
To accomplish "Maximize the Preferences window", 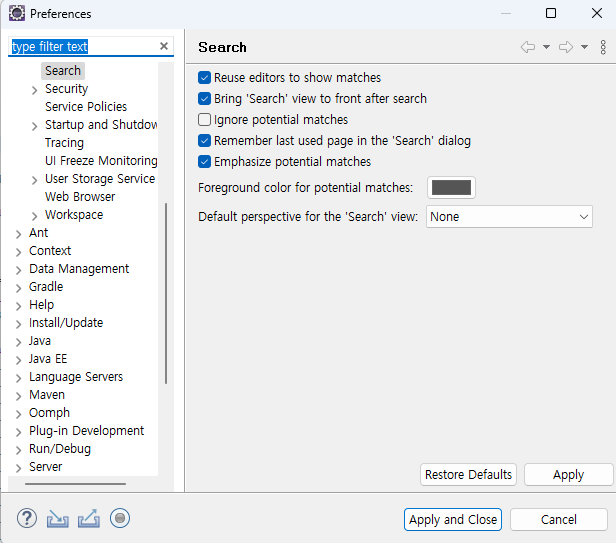I will (551, 13).
